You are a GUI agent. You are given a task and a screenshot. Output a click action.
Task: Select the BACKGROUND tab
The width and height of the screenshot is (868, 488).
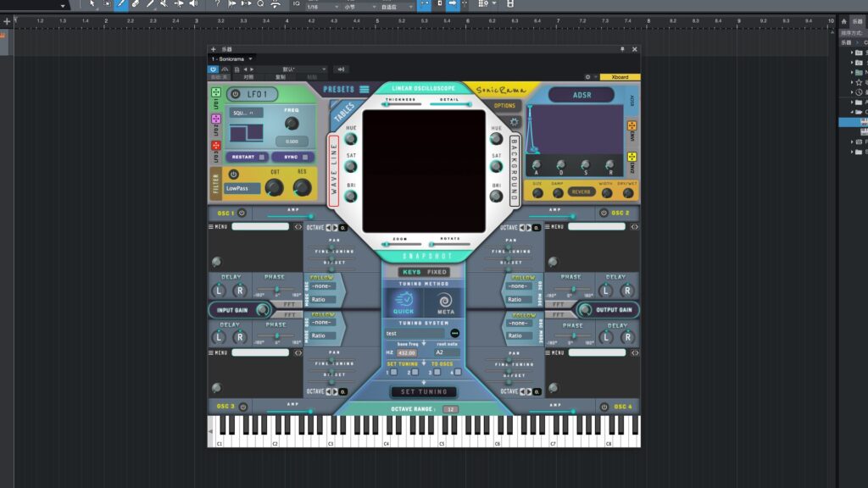[x=515, y=170]
